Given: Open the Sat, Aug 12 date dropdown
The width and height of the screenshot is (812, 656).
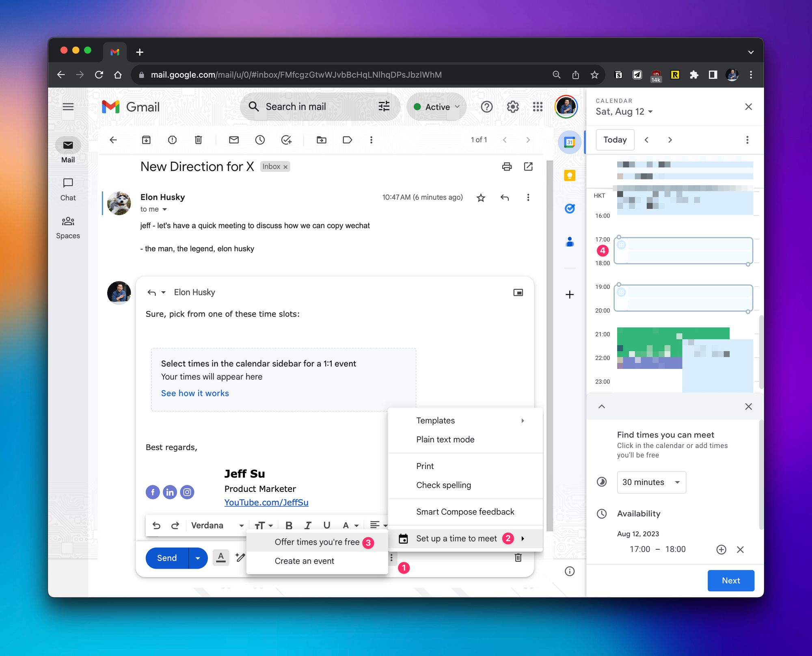Looking at the screenshot, I should 624,112.
